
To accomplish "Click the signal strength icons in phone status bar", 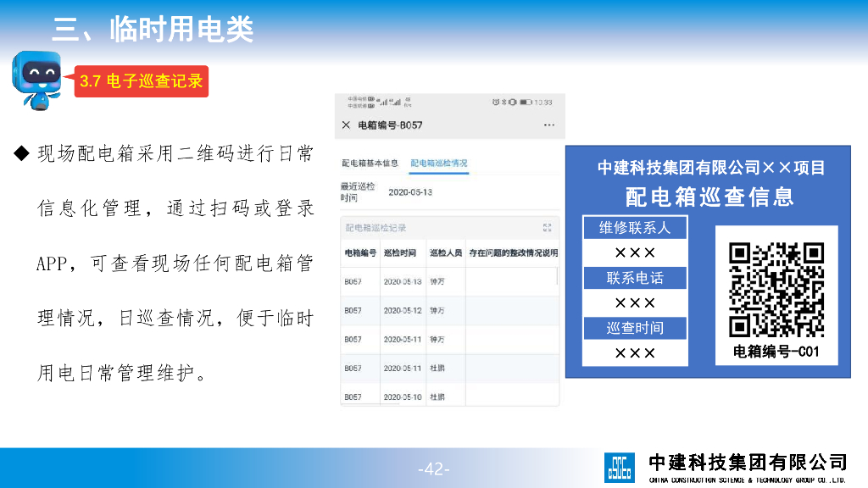I will click(x=390, y=103).
